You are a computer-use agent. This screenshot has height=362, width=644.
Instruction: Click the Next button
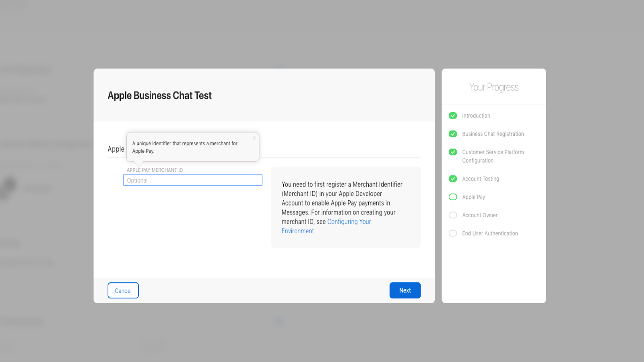[x=405, y=290]
